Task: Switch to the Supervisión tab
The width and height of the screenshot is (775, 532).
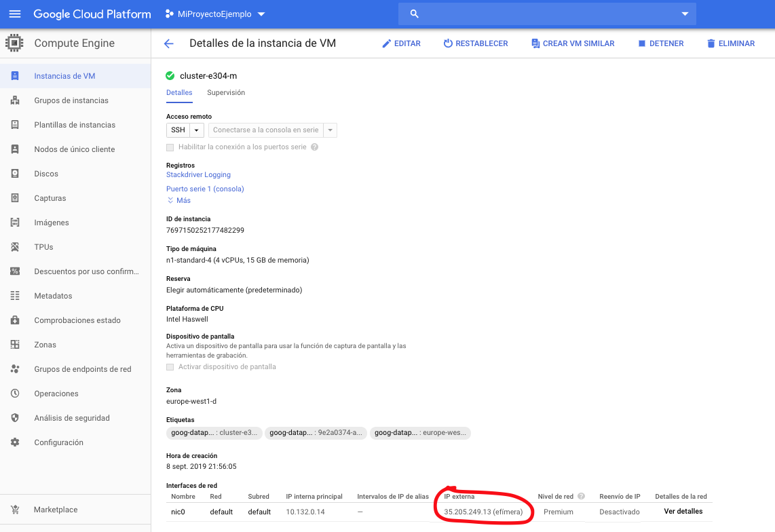Action: (226, 92)
